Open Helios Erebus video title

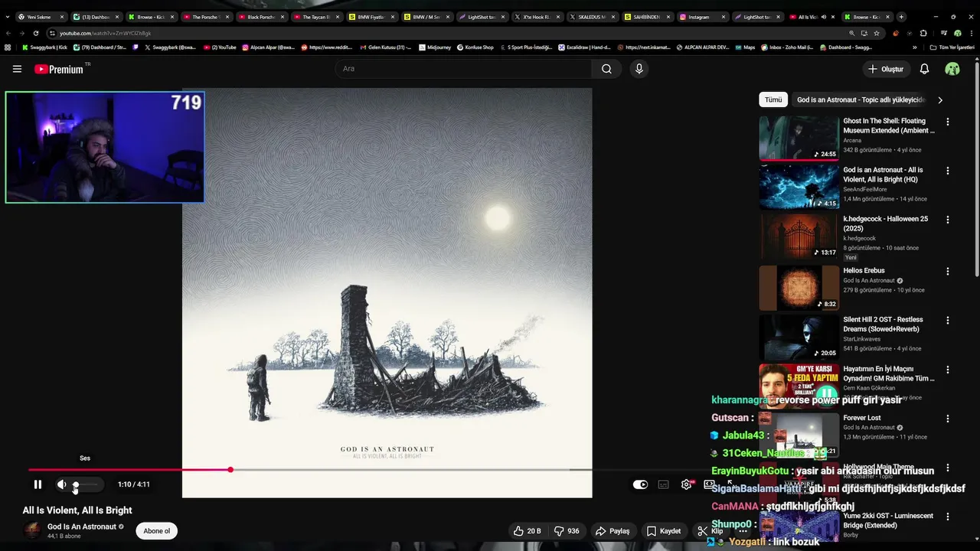pos(864,270)
